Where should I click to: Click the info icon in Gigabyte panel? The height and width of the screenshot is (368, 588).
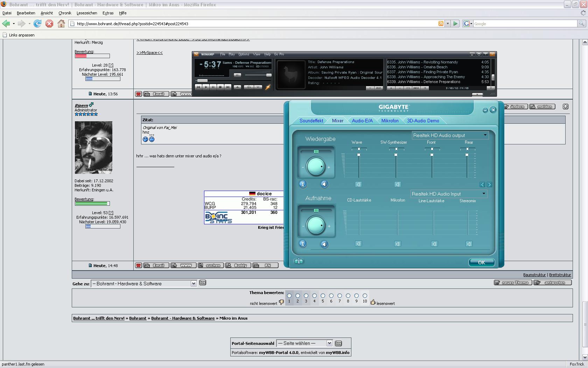pos(299,261)
